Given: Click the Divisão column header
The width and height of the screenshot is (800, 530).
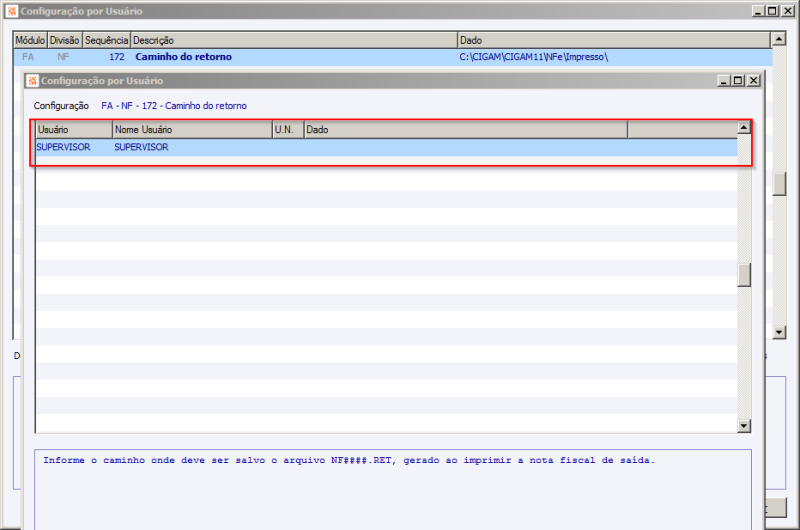Looking at the screenshot, I should click(65, 40).
